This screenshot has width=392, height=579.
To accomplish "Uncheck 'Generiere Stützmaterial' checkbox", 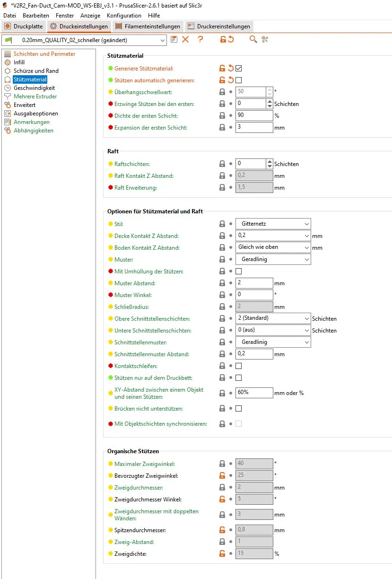I will point(239,69).
